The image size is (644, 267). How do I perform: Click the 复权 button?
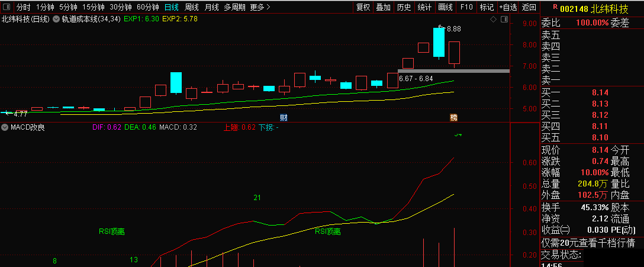click(363, 7)
